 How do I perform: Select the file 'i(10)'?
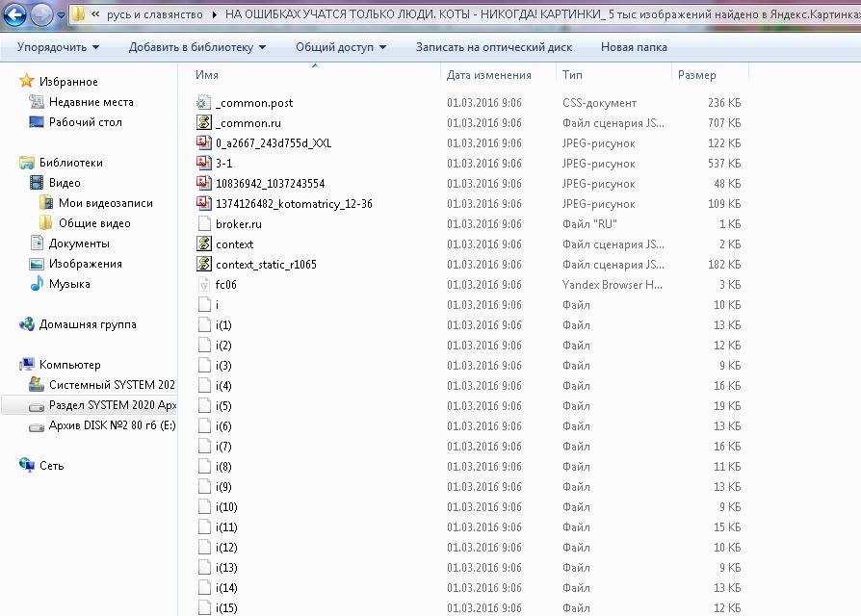click(226, 507)
